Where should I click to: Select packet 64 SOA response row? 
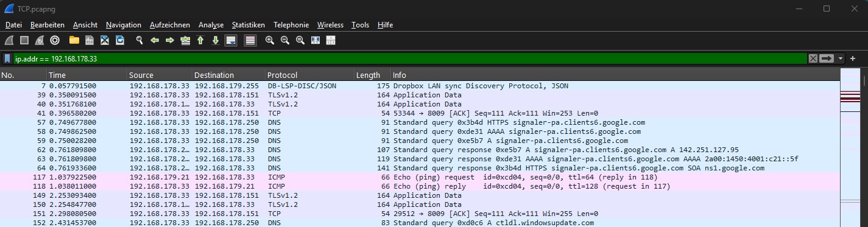[420, 168]
